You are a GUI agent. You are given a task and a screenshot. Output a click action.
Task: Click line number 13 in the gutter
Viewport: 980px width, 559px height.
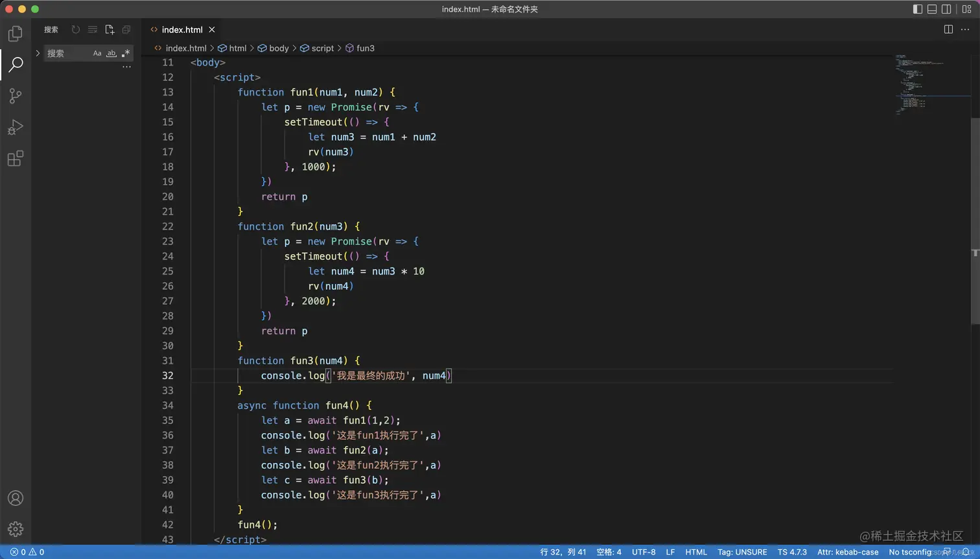click(168, 92)
